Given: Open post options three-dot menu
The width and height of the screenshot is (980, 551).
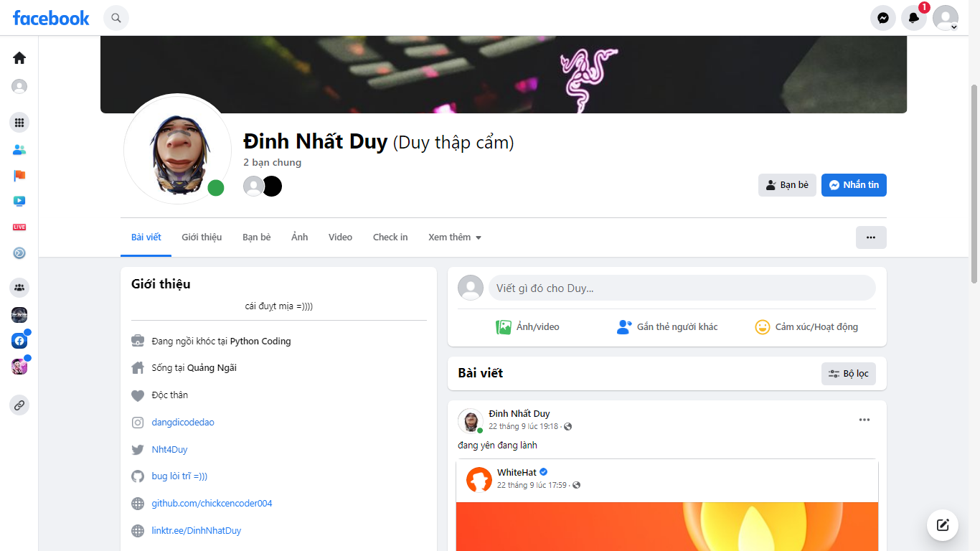Looking at the screenshot, I should pos(864,420).
